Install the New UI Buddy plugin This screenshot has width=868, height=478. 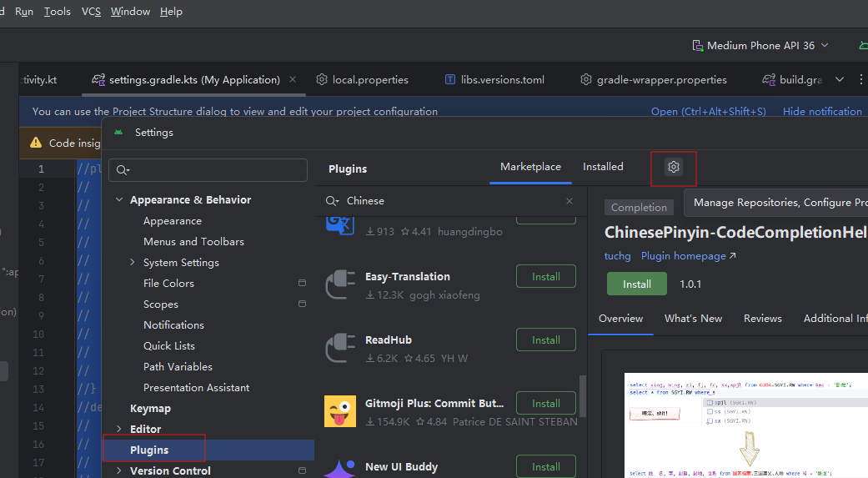[x=546, y=466]
